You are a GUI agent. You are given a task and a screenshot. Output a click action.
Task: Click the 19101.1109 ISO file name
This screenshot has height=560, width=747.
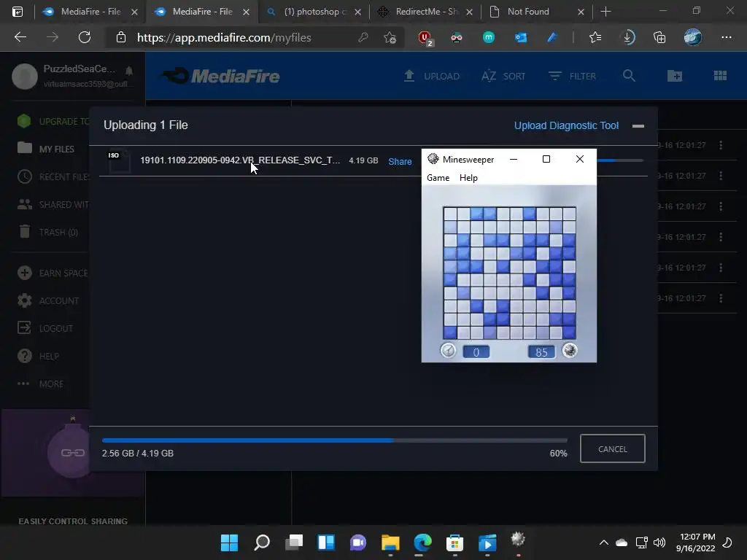click(239, 160)
